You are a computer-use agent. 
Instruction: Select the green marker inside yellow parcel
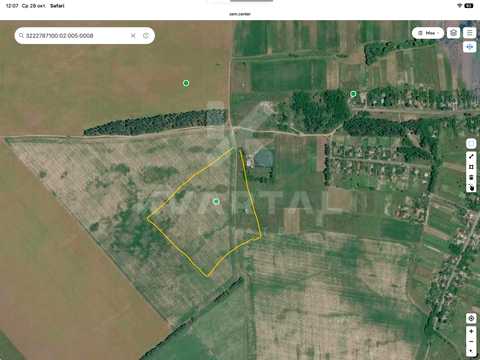tap(216, 201)
